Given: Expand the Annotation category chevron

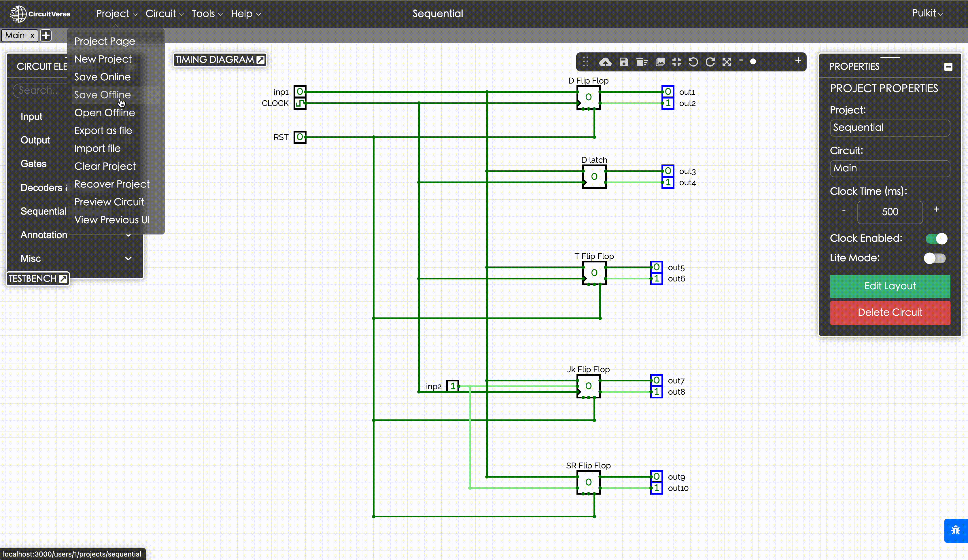Looking at the screenshot, I should 129,235.
